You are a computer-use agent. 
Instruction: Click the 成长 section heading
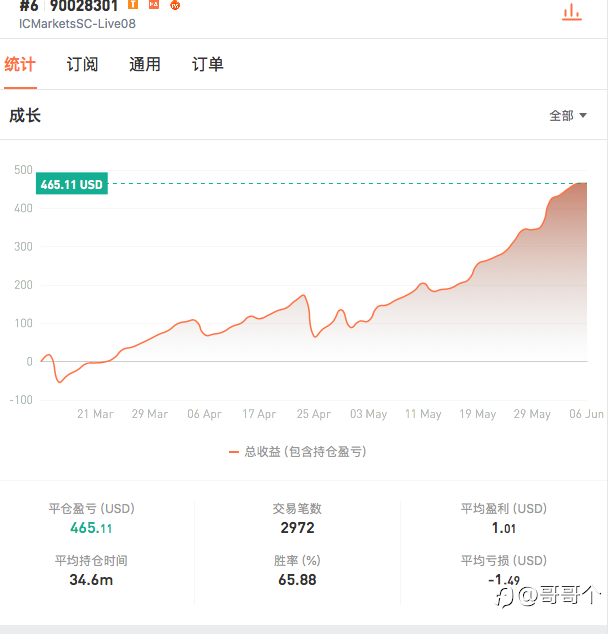point(25,116)
